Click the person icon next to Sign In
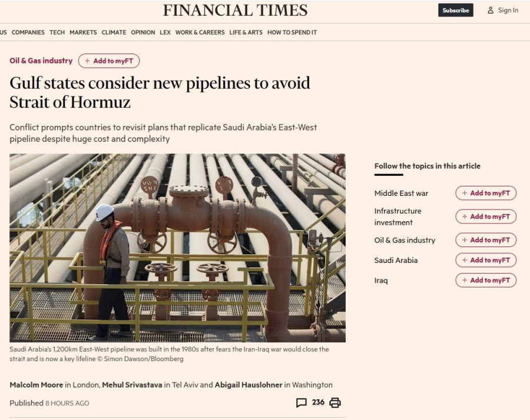This screenshot has width=530, height=420. [491, 10]
